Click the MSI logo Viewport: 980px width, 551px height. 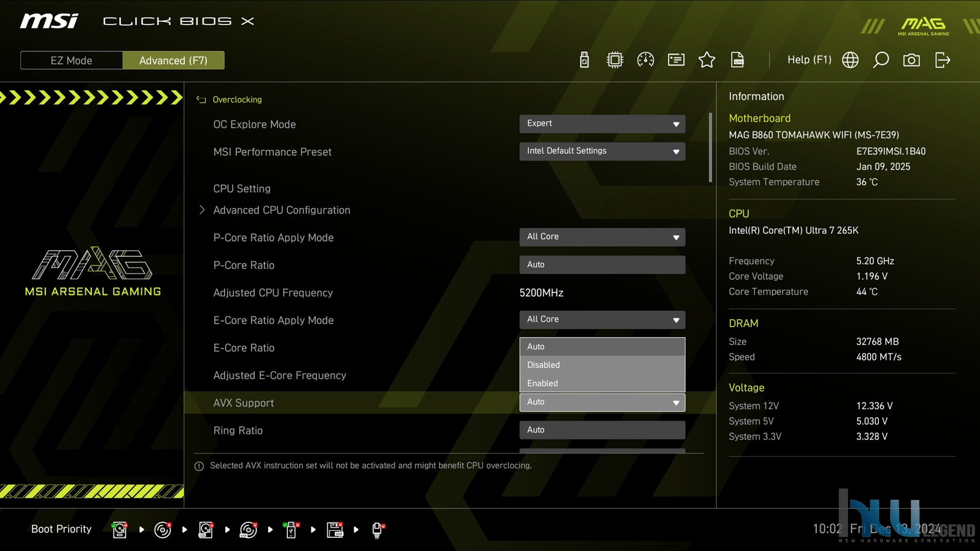click(x=49, y=21)
